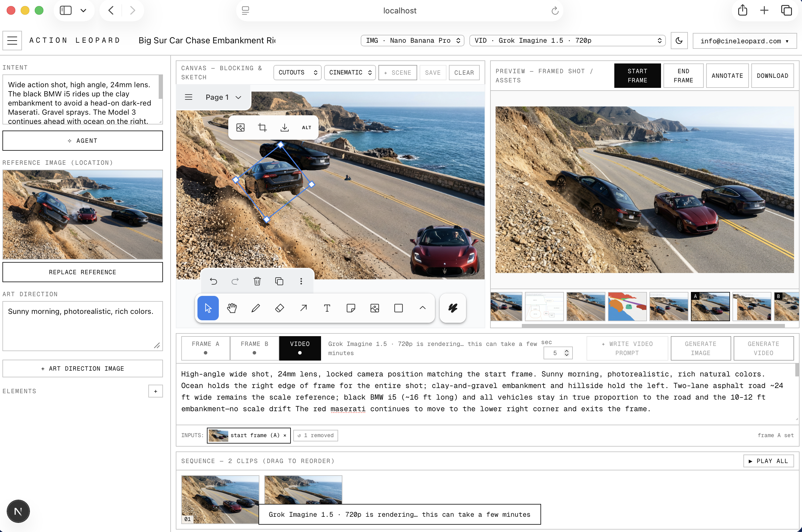Screen dimensions: 802x532
Task: Pick the arrow drawing tool
Action: (x=303, y=308)
